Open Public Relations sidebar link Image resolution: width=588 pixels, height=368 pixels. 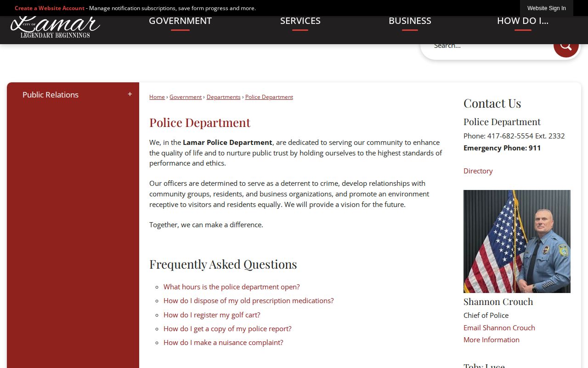click(x=51, y=95)
